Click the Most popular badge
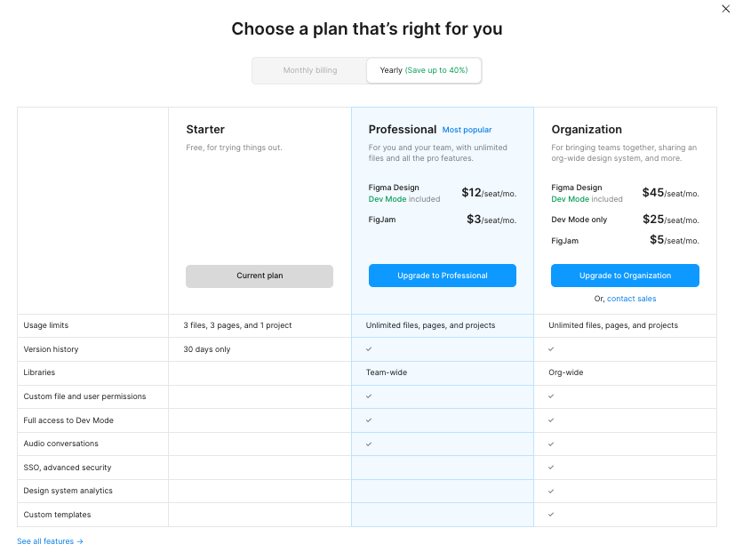The image size is (735, 560). click(467, 129)
